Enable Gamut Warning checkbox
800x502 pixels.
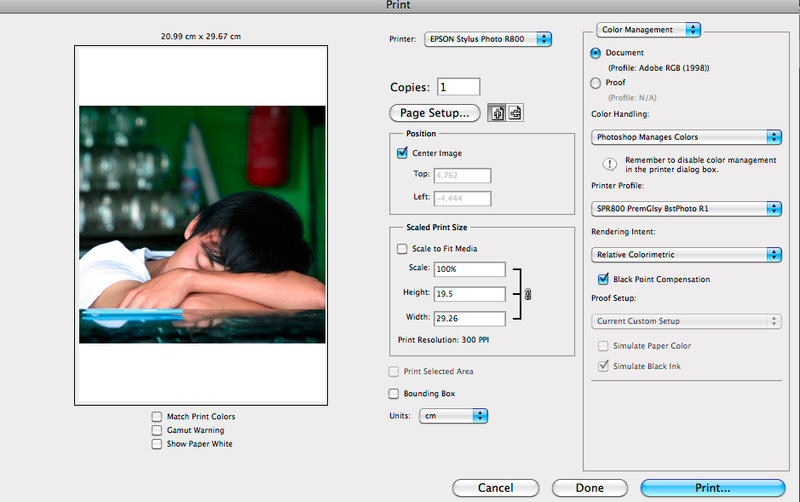pyautogui.click(x=157, y=430)
